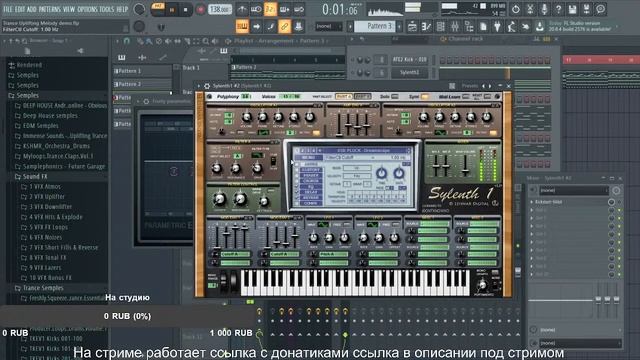Click the Sylenth1 channel button in rack
640x360 pixels.
click(409, 72)
